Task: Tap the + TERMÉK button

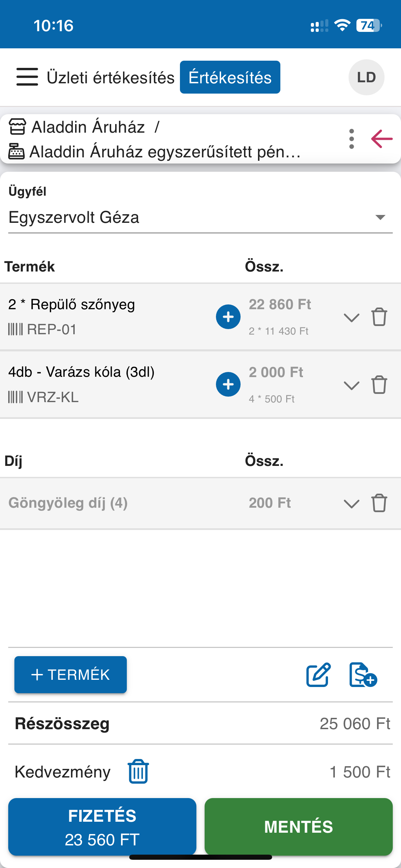Action: pyautogui.click(x=71, y=675)
